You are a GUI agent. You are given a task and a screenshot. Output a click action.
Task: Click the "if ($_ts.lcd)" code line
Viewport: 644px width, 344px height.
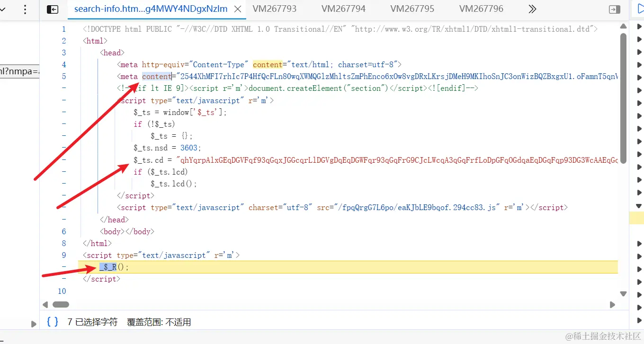[161, 172]
